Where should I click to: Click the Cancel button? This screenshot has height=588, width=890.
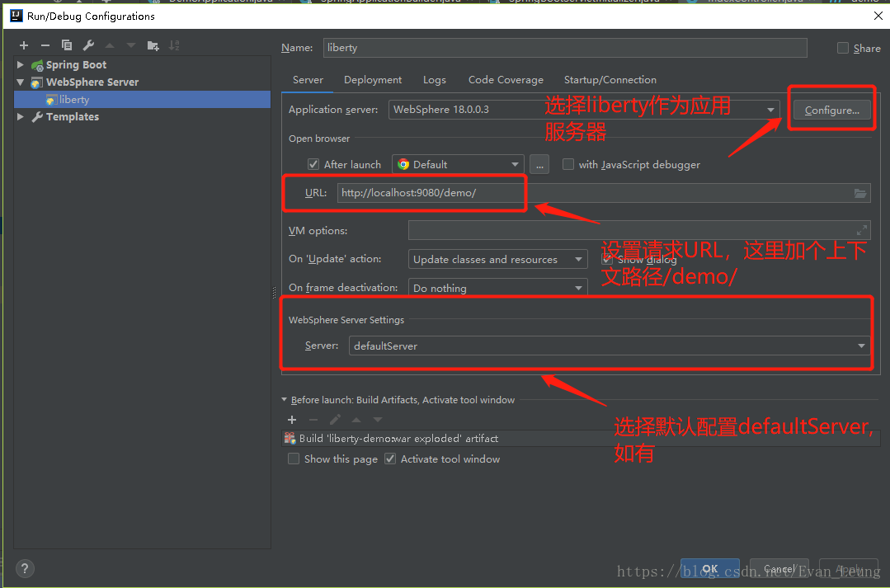(x=779, y=568)
